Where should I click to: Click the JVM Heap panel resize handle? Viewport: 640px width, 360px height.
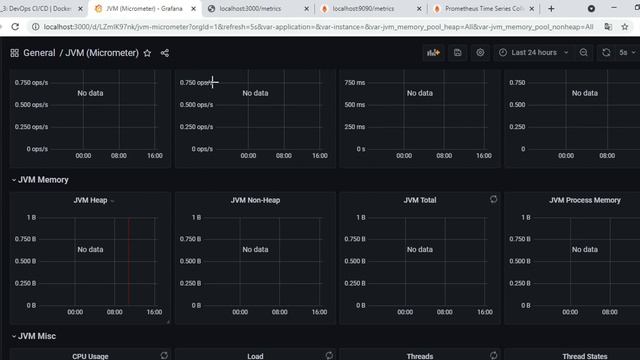168,322
